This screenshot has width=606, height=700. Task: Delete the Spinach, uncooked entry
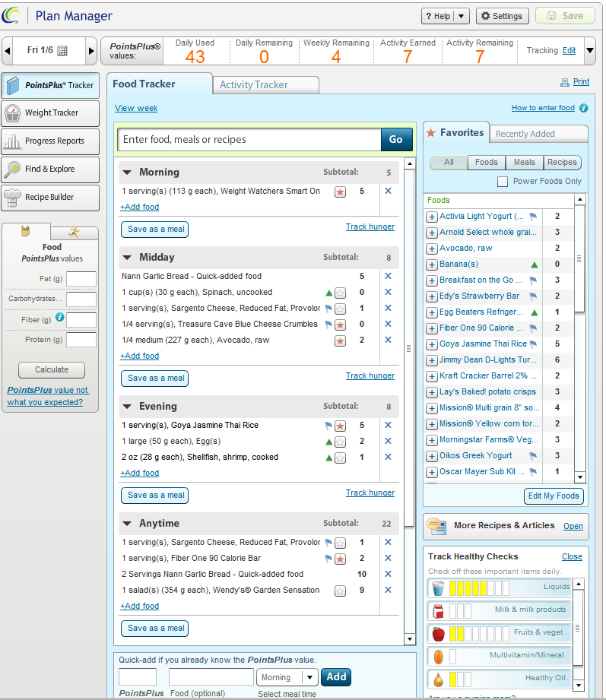388,293
